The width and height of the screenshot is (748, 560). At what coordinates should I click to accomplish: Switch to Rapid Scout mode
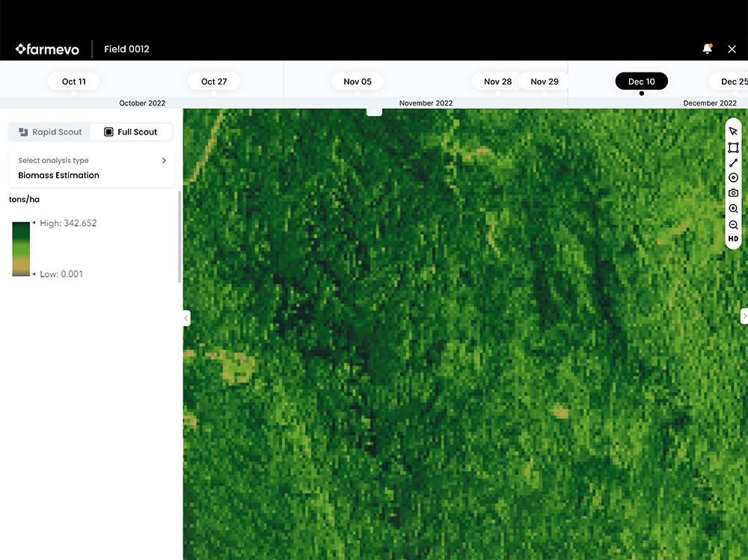pos(50,132)
